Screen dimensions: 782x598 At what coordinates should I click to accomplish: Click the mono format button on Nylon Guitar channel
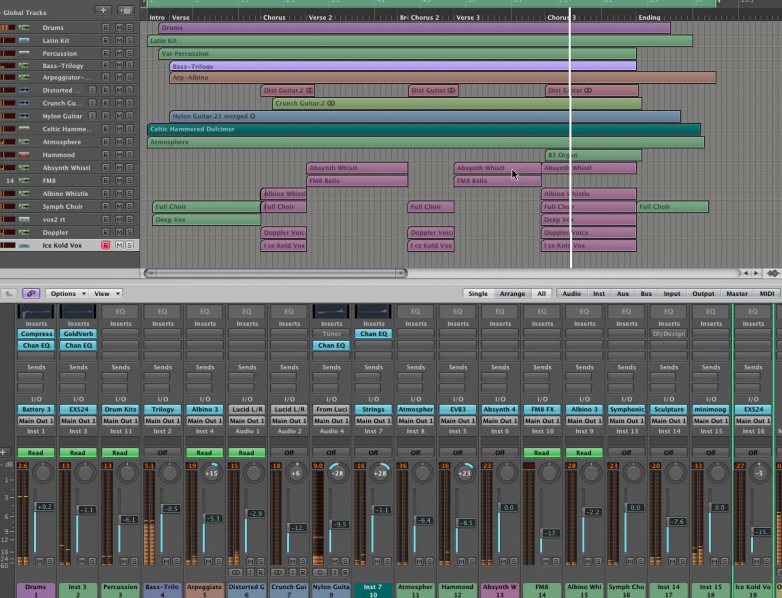tap(321, 573)
